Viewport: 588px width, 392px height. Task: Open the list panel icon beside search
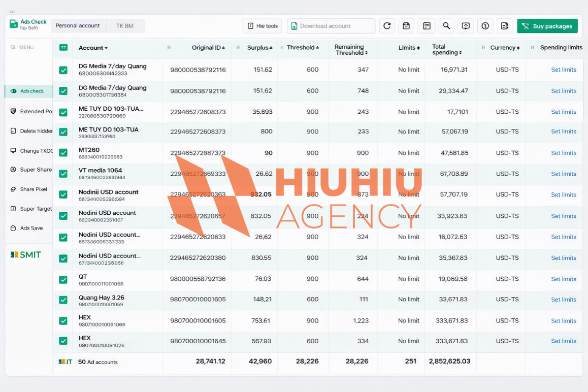(427, 26)
